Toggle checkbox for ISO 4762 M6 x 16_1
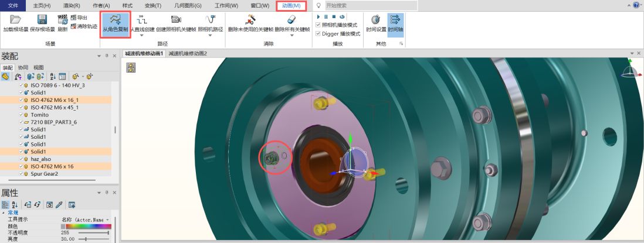644x243 pixels. (x=21, y=100)
